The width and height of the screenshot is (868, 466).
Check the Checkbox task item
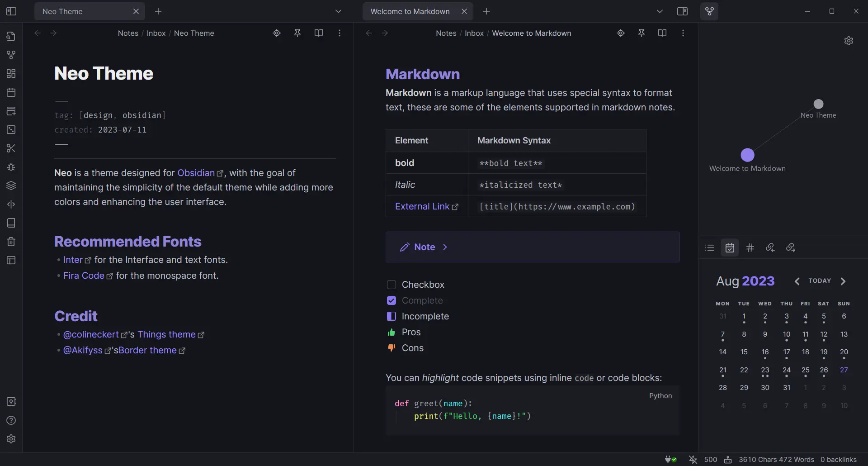click(392, 285)
